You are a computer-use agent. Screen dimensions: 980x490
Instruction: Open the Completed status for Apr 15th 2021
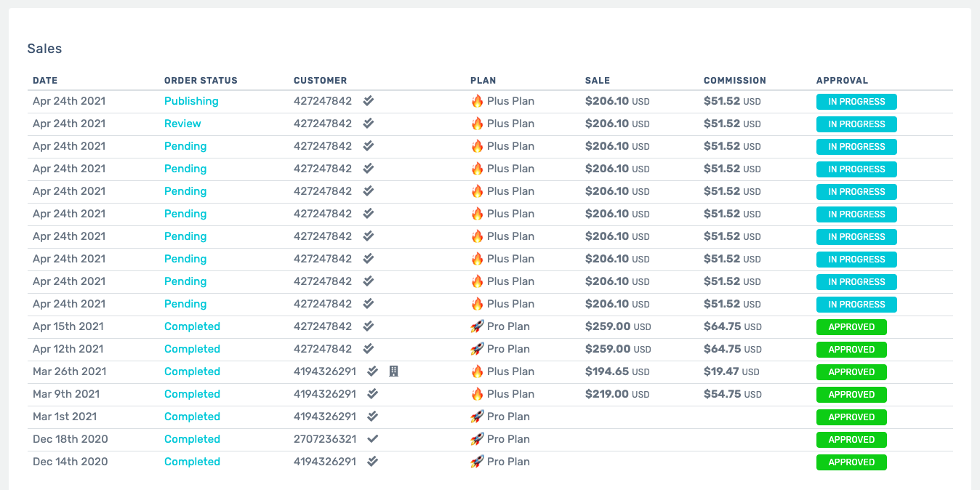click(x=192, y=326)
